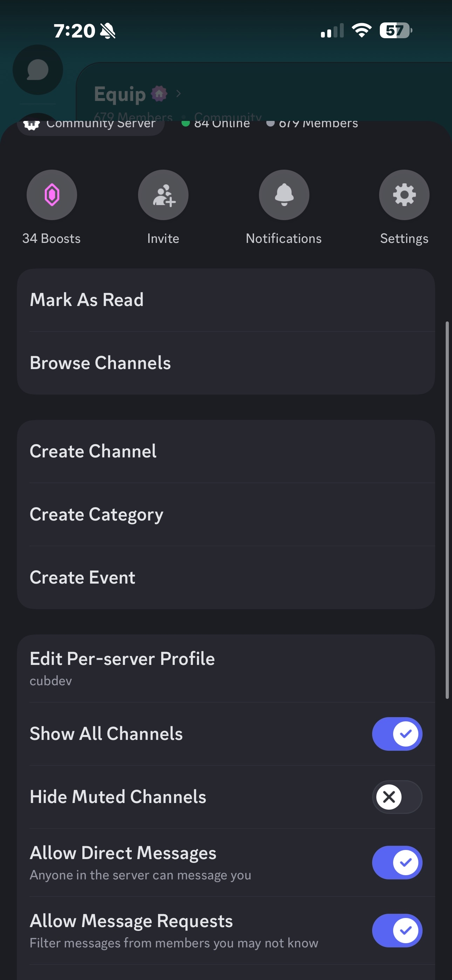Disable the Allow Direct Messages switch
Image resolution: width=452 pixels, height=980 pixels.
tap(397, 862)
